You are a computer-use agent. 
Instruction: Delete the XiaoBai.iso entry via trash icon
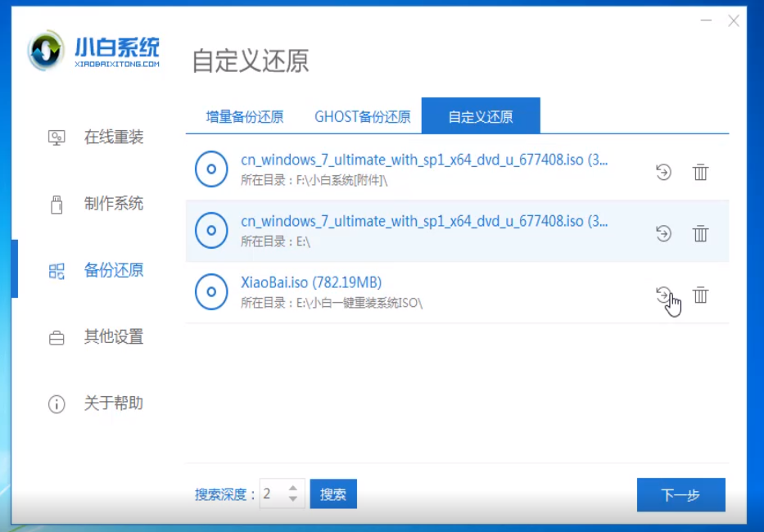point(700,295)
